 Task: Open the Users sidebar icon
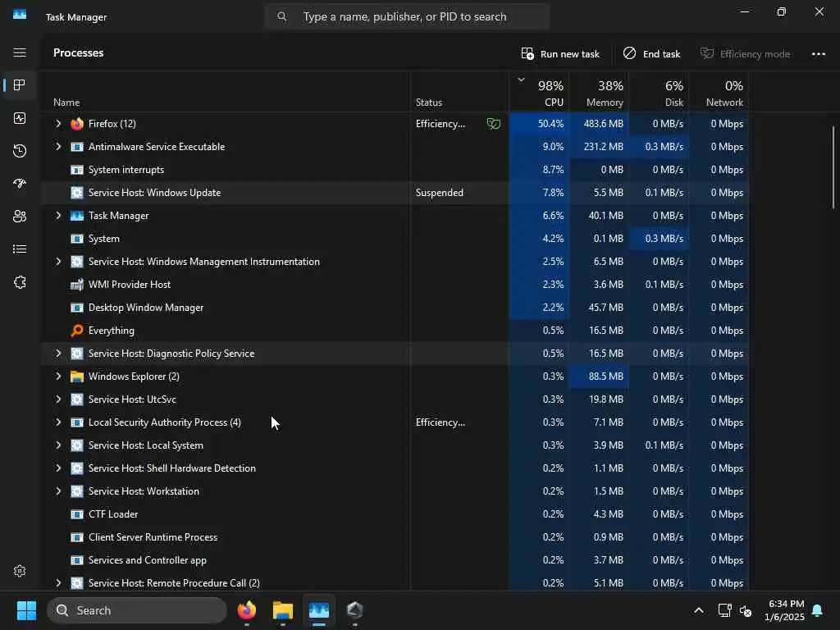point(20,217)
